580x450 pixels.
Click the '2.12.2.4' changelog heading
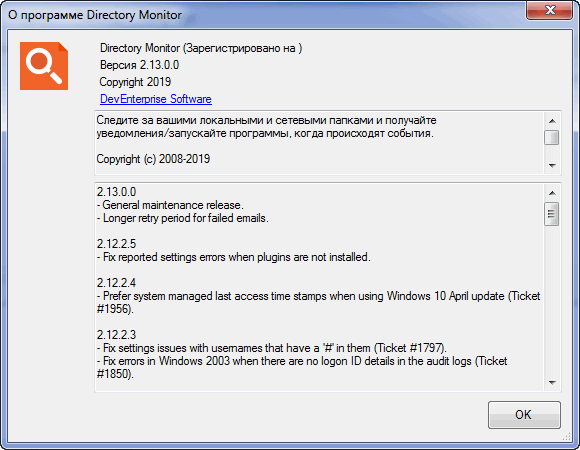[117, 283]
